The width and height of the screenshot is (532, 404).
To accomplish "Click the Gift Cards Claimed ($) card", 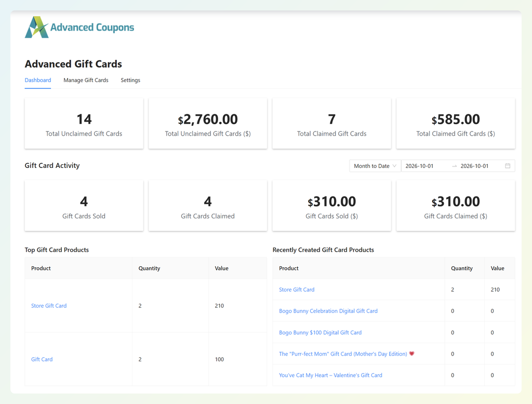I will [456, 206].
